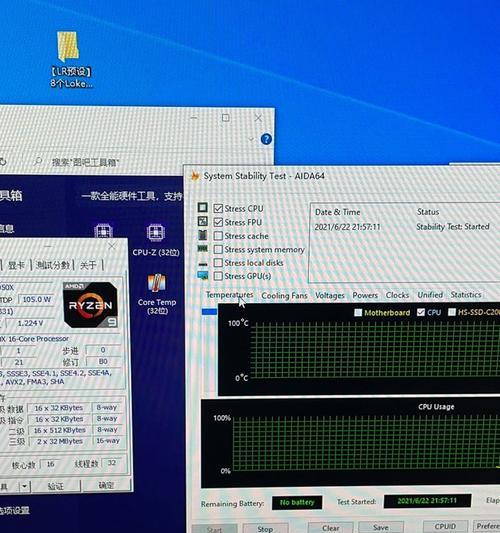Click the Stop button in AIDA64
Screen dimensions: 500x533
click(x=265, y=529)
